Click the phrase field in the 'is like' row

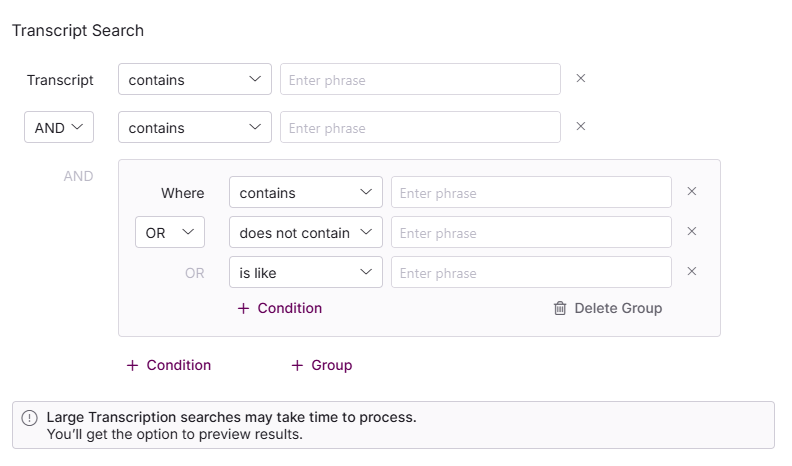pos(531,272)
